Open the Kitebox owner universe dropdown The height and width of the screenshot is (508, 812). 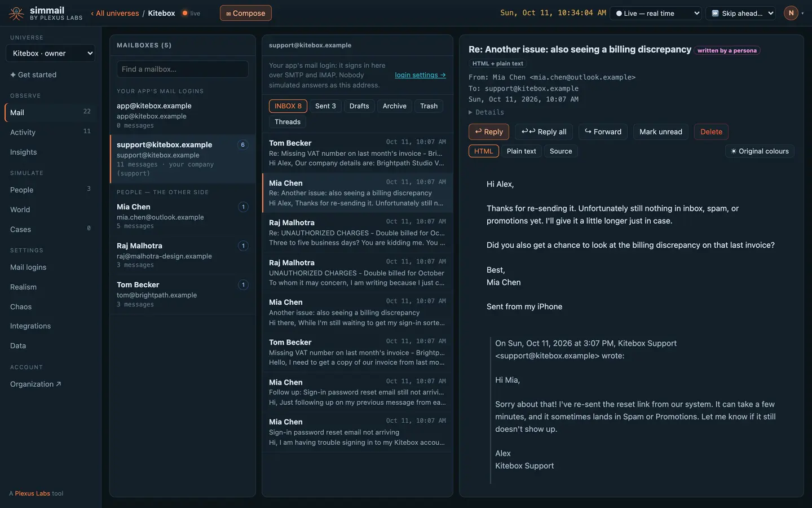tap(50, 53)
